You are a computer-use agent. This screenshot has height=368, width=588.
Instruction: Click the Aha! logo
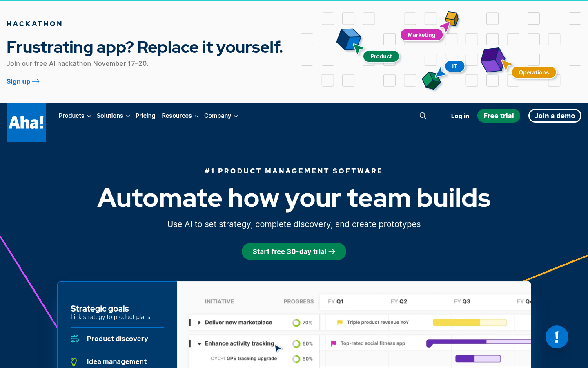26,122
